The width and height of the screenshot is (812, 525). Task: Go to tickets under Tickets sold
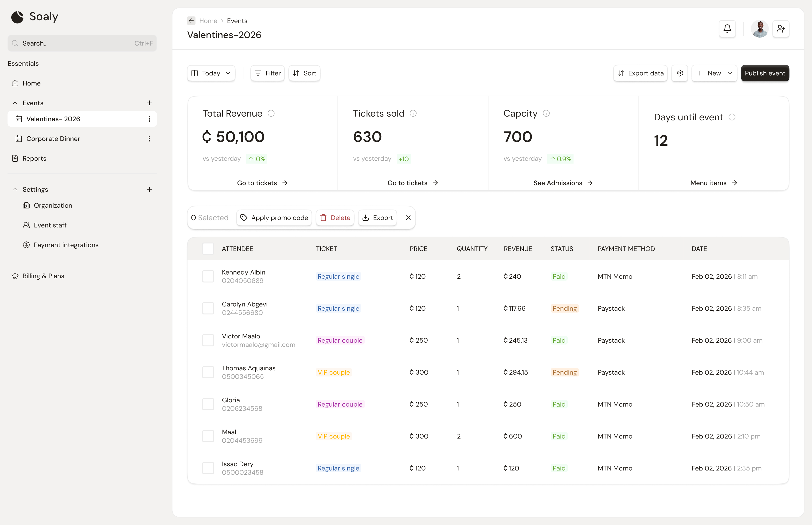click(413, 183)
